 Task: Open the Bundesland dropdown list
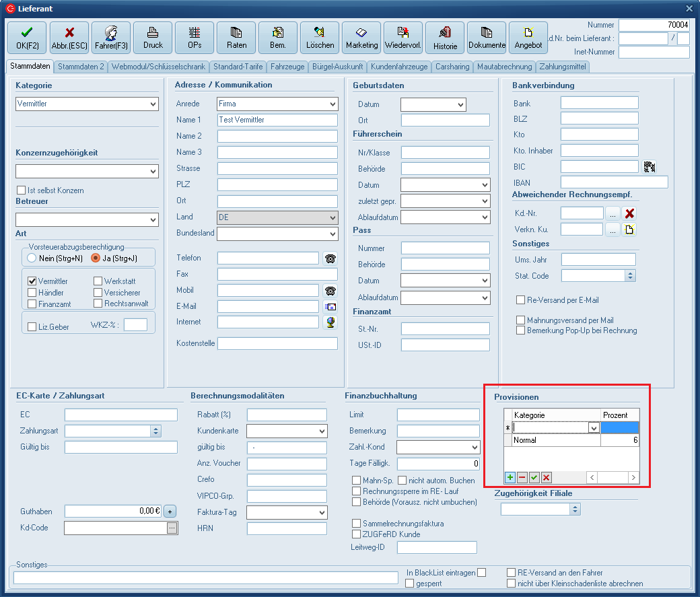(x=332, y=234)
